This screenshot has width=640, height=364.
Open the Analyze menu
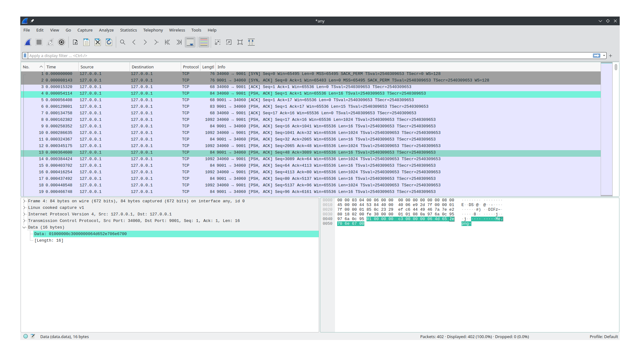click(106, 30)
